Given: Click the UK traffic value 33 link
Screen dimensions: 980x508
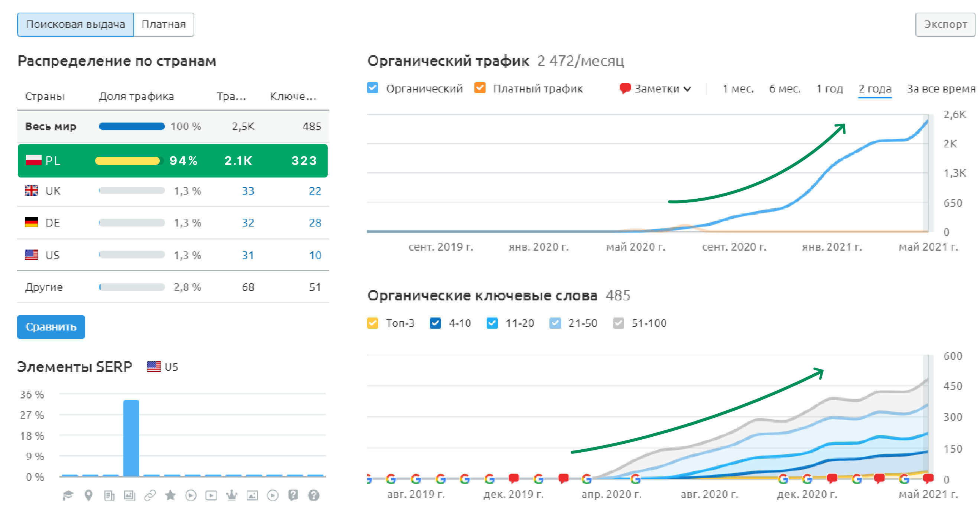Looking at the screenshot, I should click(248, 191).
